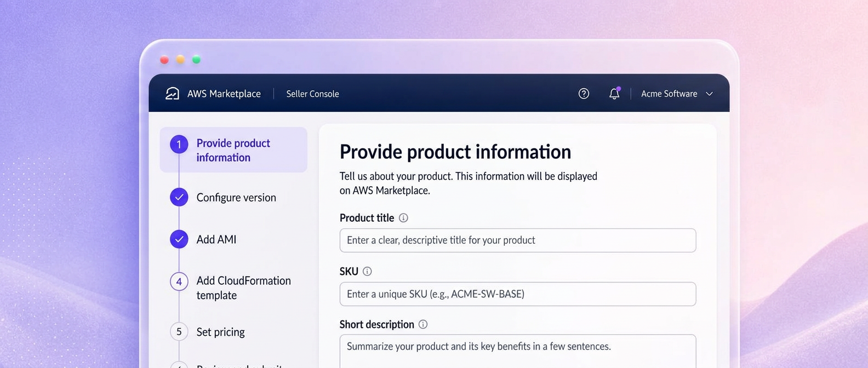Open the help question mark icon
868x368 pixels.
coord(584,94)
